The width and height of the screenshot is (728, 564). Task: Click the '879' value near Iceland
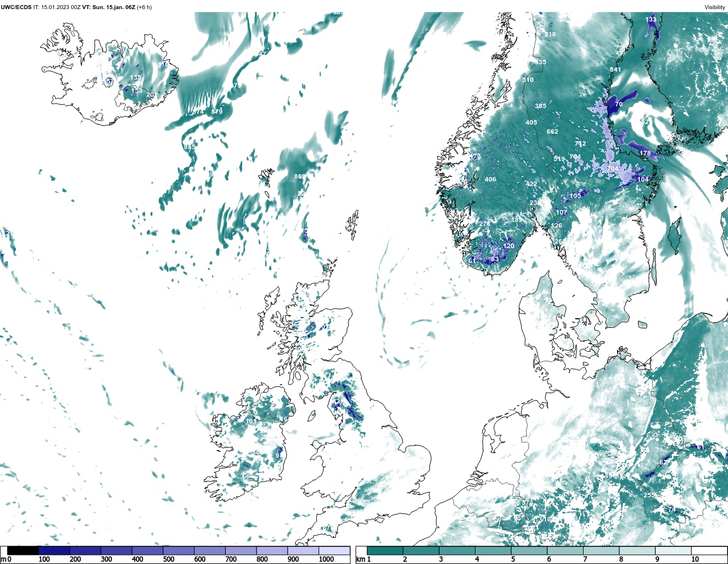(x=217, y=112)
